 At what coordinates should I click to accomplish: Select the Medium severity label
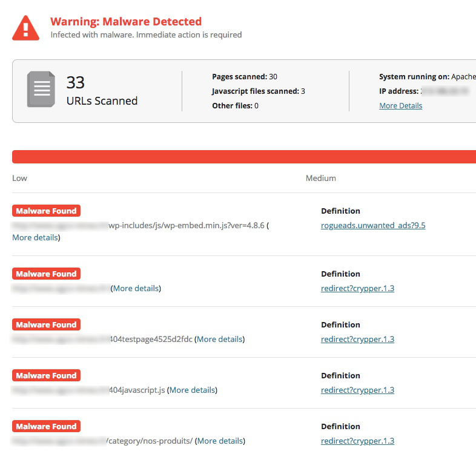tap(320, 178)
